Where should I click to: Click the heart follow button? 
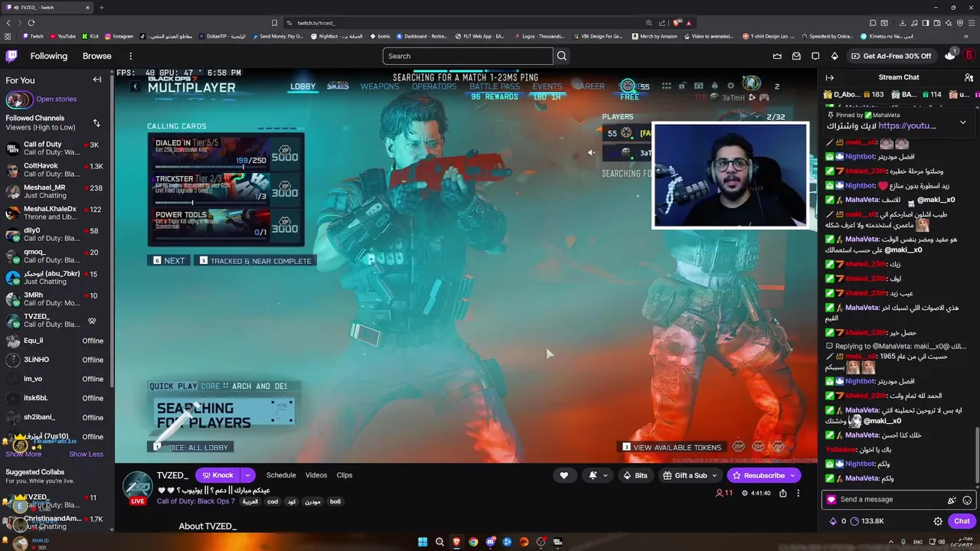(x=563, y=475)
